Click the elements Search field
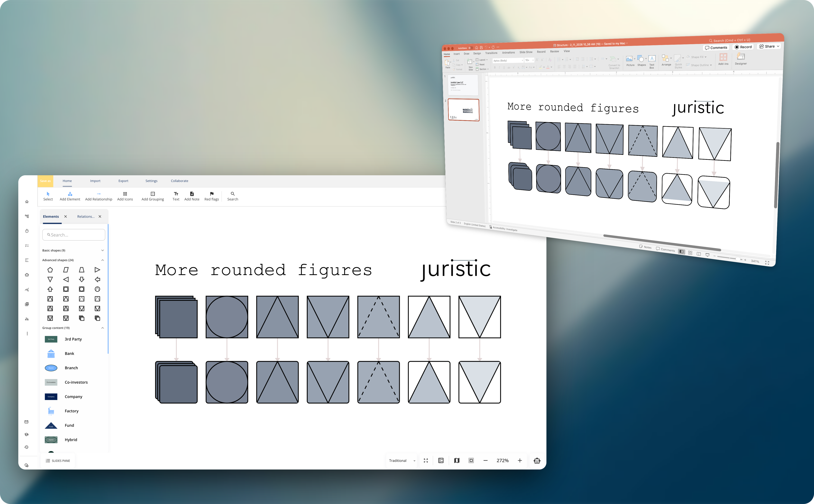 coord(74,235)
